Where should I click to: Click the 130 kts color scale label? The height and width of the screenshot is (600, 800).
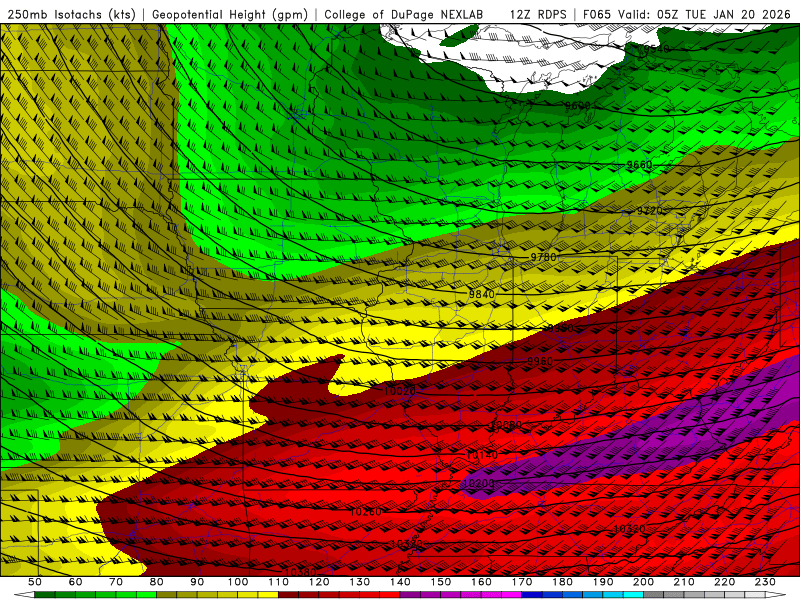(360, 582)
